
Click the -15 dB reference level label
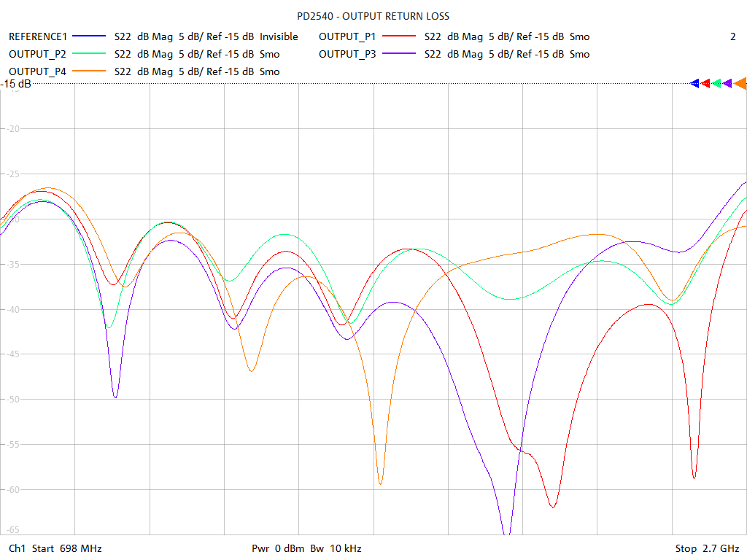16,84
